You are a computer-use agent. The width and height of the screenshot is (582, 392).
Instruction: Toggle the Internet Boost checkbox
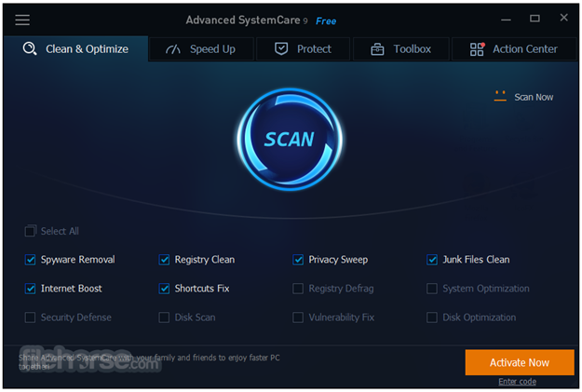[x=30, y=289]
